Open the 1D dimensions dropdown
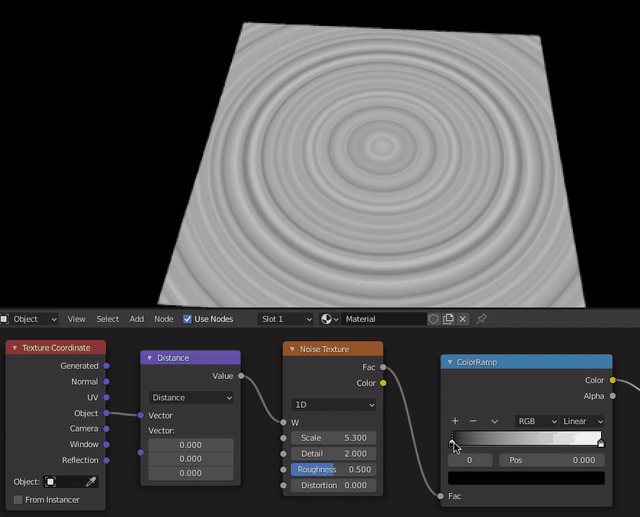 point(333,405)
